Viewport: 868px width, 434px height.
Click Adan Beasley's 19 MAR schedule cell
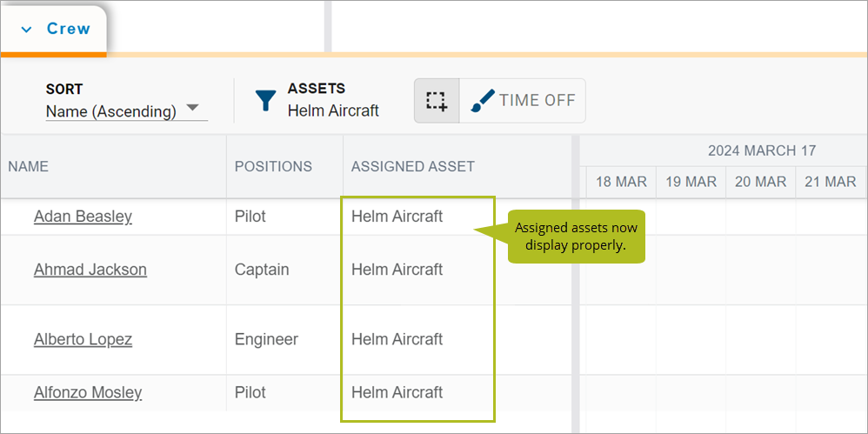coord(691,217)
